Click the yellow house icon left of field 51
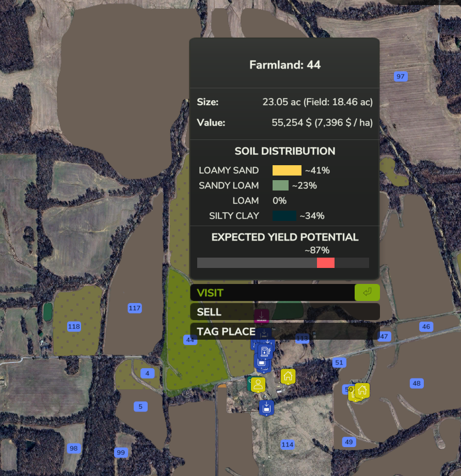The image size is (461, 476). [288, 376]
